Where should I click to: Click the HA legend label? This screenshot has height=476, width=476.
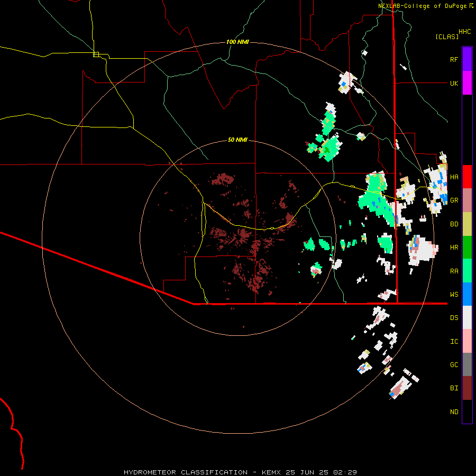[x=454, y=177]
